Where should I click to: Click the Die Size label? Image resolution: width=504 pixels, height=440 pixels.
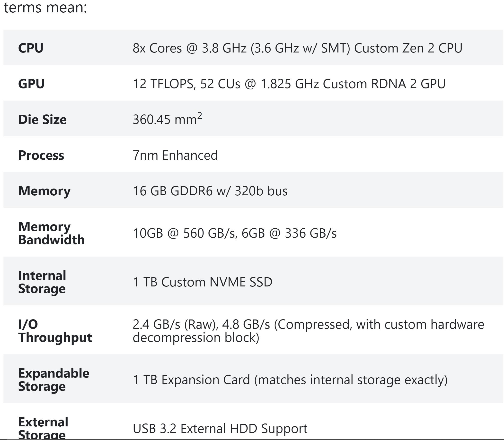pyautogui.click(x=42, y=120)
